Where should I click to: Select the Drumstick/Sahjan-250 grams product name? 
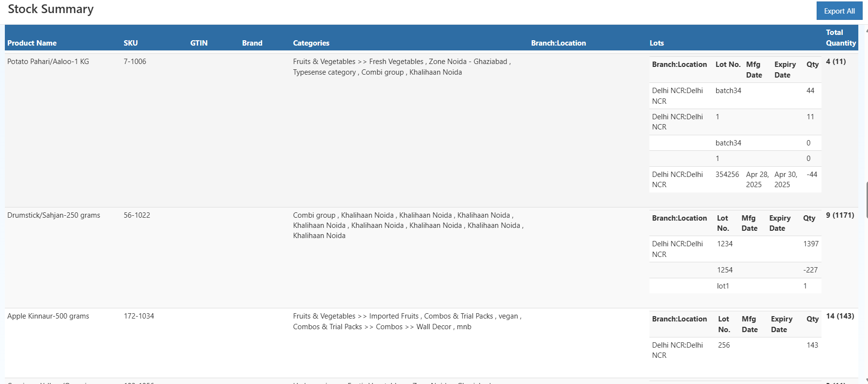click(53, 215)
